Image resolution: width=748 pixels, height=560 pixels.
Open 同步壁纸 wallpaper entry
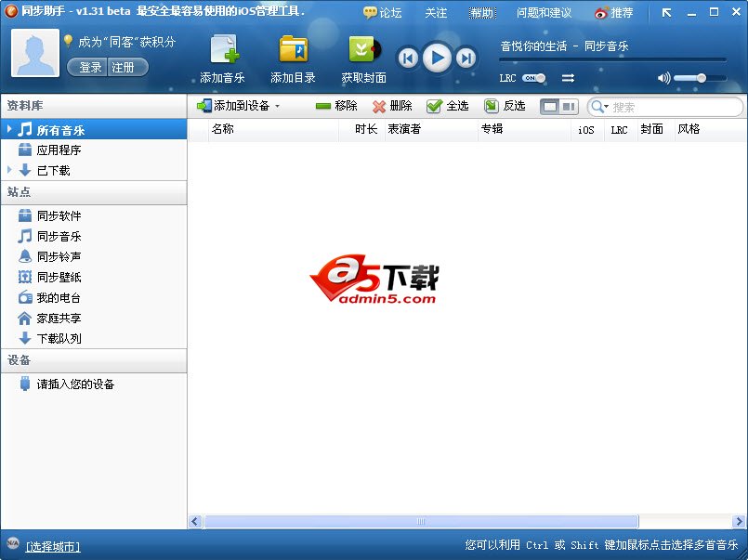tap(94, 278)
